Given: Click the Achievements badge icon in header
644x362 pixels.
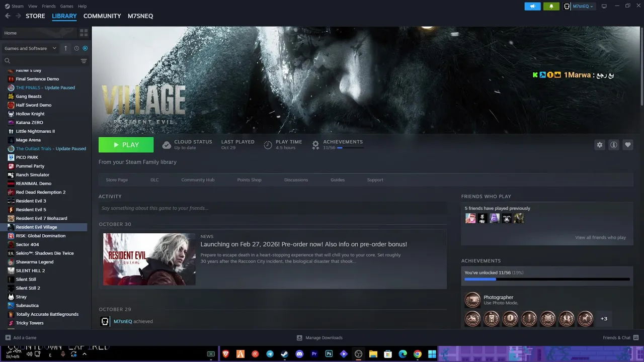Looking at the screenshot, I should (315, 145).
